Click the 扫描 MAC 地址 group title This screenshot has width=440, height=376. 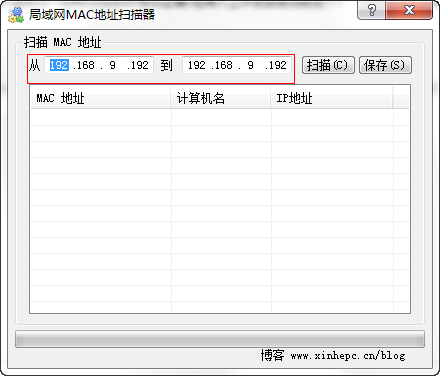click(62, 43)
